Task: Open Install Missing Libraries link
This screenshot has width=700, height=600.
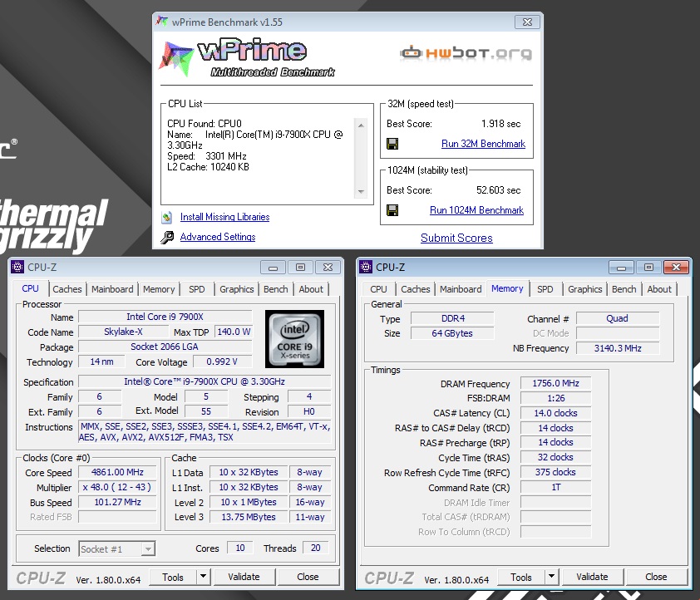Action: click(224, 217)
